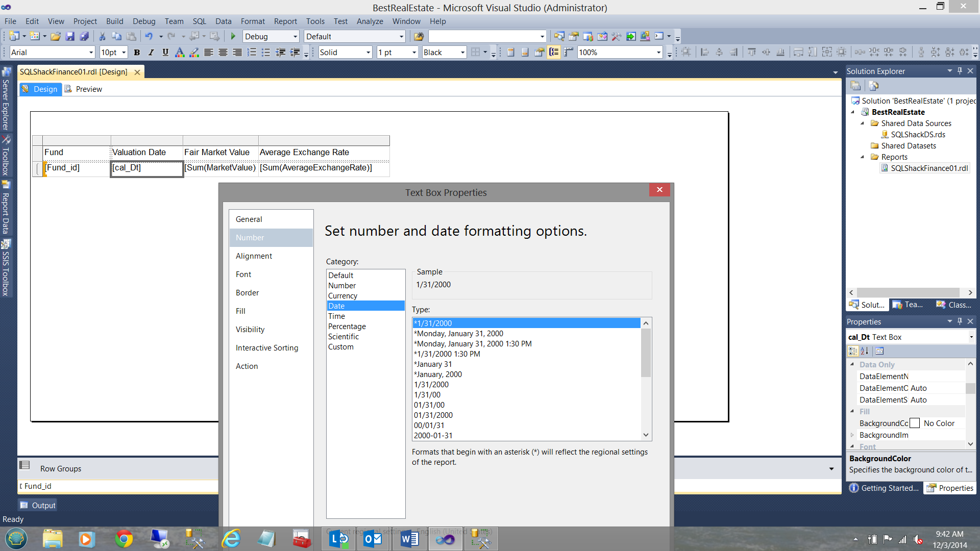Click the BackgroundColor No Color swatch
The width and height of the screenshot is (980, 551).
click(x=915, y=423)
